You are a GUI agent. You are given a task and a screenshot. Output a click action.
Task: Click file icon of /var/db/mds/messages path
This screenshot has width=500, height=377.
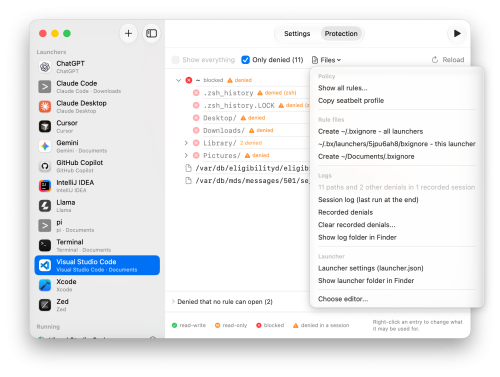pos(188,181)
